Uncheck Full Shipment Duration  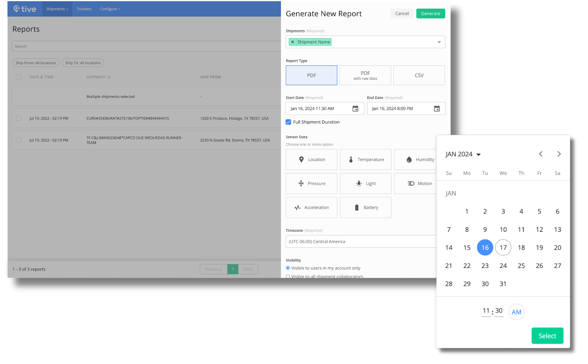click(288, 122)
